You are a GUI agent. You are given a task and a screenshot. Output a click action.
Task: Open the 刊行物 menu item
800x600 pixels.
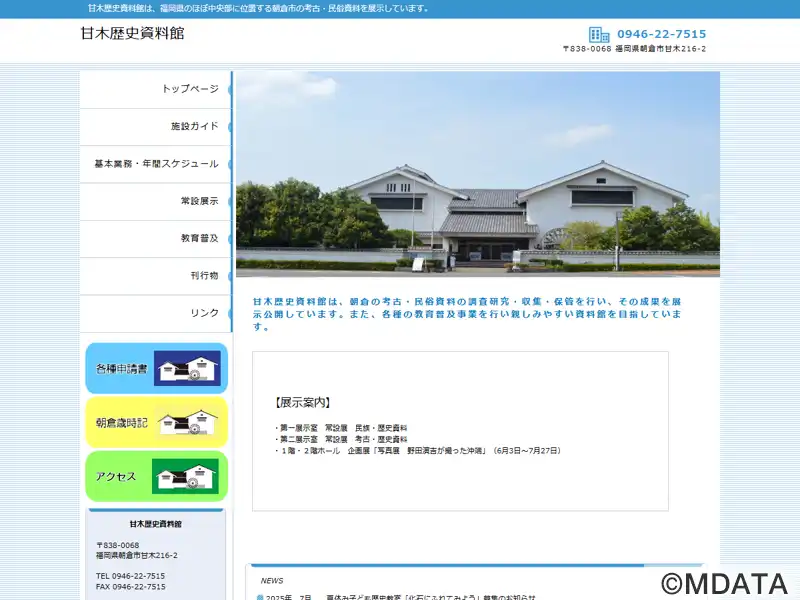[x=156, y=276]
